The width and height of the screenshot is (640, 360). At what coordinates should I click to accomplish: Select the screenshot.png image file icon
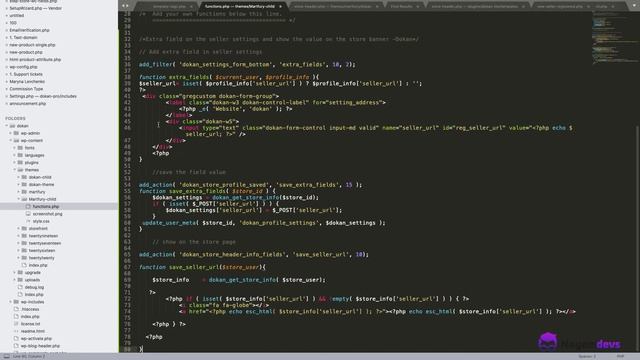coord(28,214)
